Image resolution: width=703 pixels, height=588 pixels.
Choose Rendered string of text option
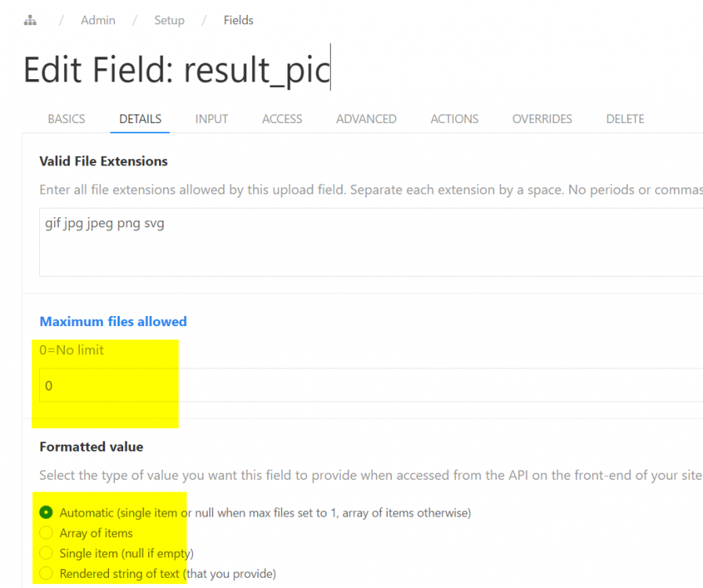46,574
